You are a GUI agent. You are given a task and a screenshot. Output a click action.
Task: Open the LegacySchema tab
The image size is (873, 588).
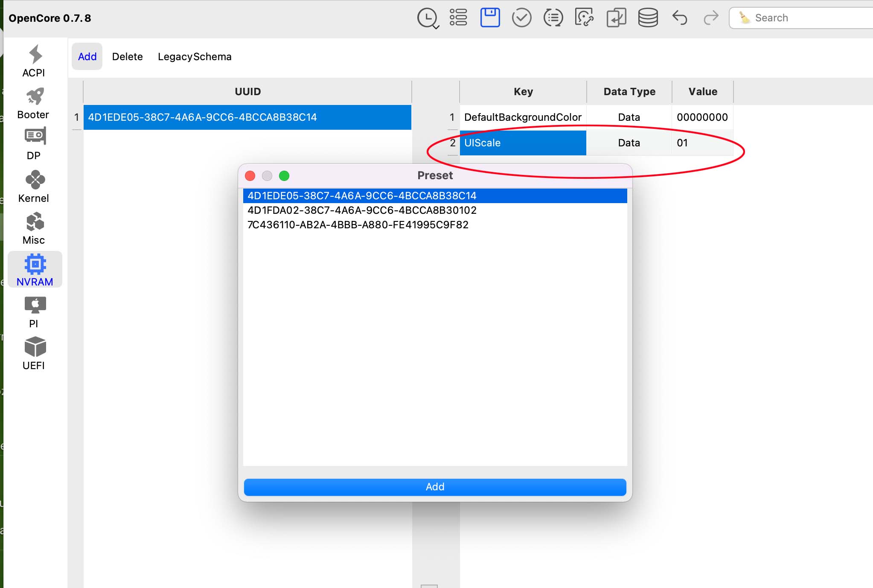click(195, 56)
